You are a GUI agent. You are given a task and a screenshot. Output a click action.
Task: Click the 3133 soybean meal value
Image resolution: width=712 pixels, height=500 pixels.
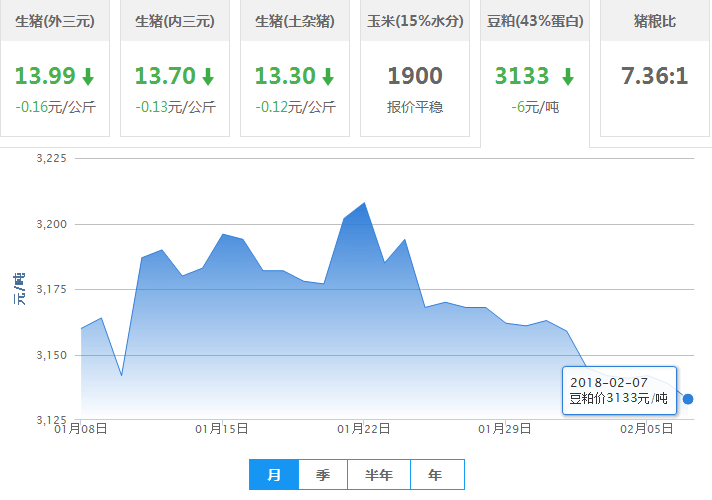[522, 76]
